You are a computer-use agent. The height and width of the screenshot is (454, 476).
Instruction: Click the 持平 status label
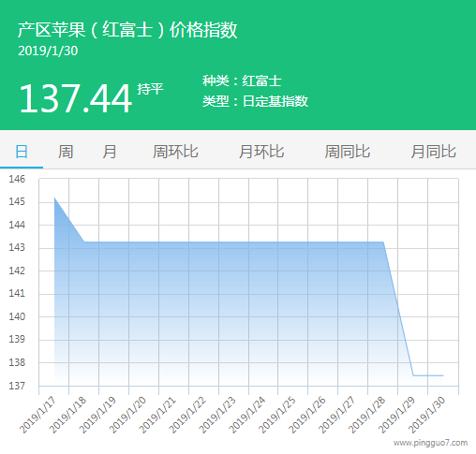coord(150,89)
